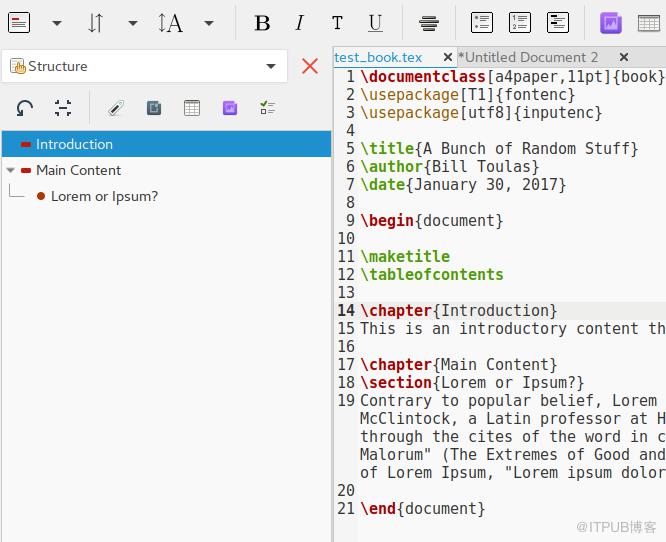Click line number 19 in gutter
666x542 pixels.
pos(346,401)
